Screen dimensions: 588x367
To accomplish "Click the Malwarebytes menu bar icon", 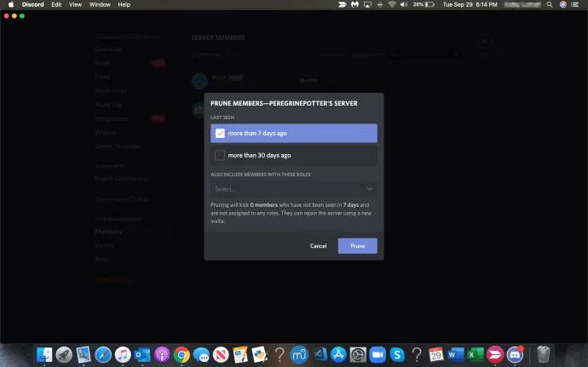I will [355, 4].
